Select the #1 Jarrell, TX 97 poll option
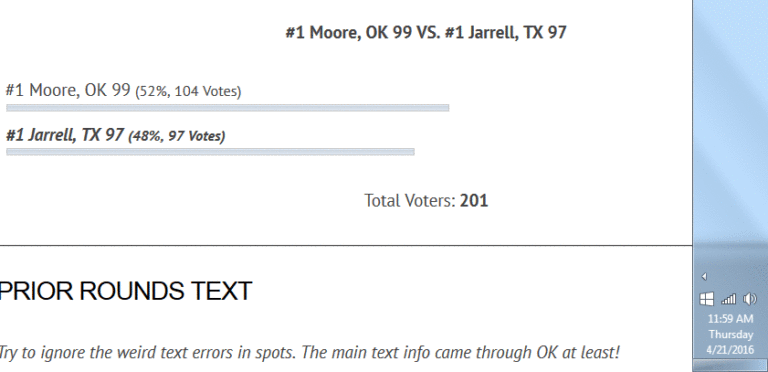 click(65, 135)
